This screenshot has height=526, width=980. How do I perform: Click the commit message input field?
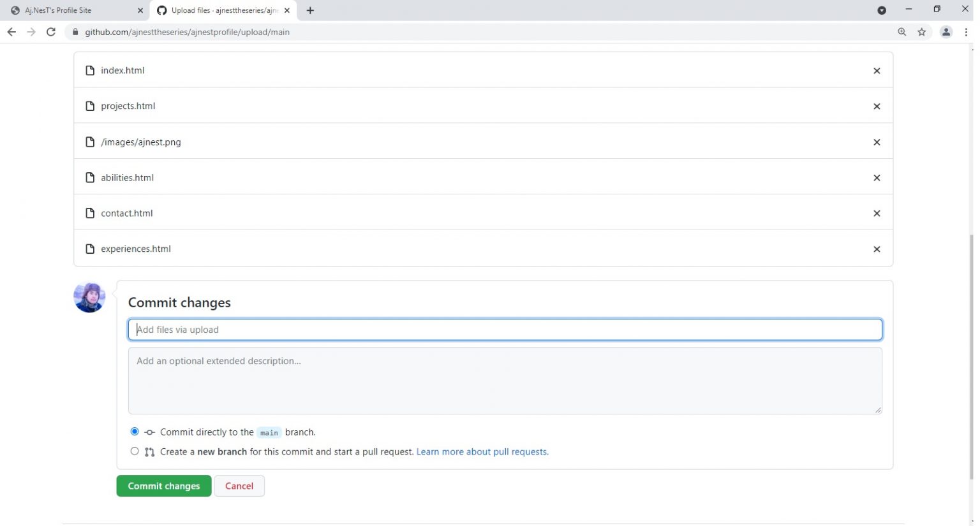(x=505, y=330)
